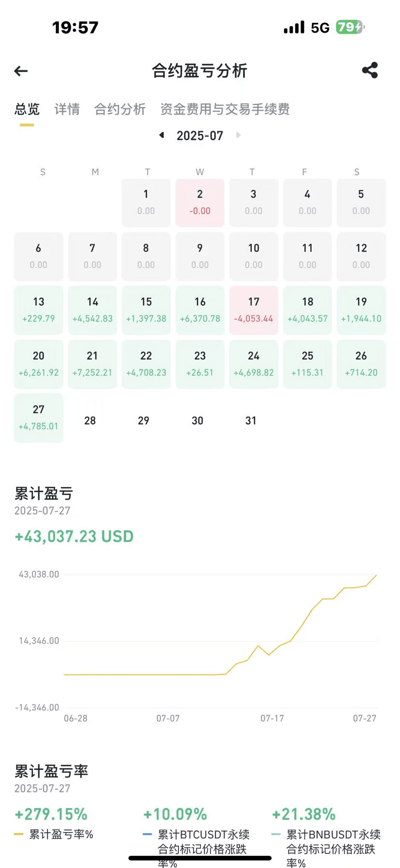Tap July 2 red calendar cell
400x868 pixels.
(x=200, y=202)
